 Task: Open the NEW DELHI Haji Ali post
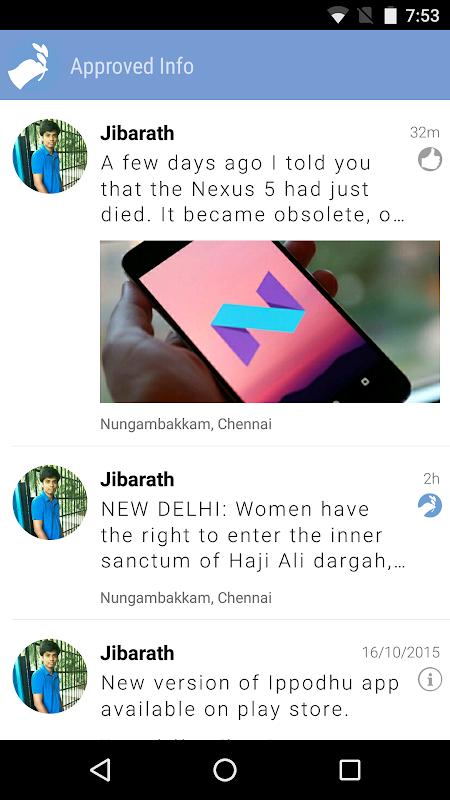coord(253,535)
